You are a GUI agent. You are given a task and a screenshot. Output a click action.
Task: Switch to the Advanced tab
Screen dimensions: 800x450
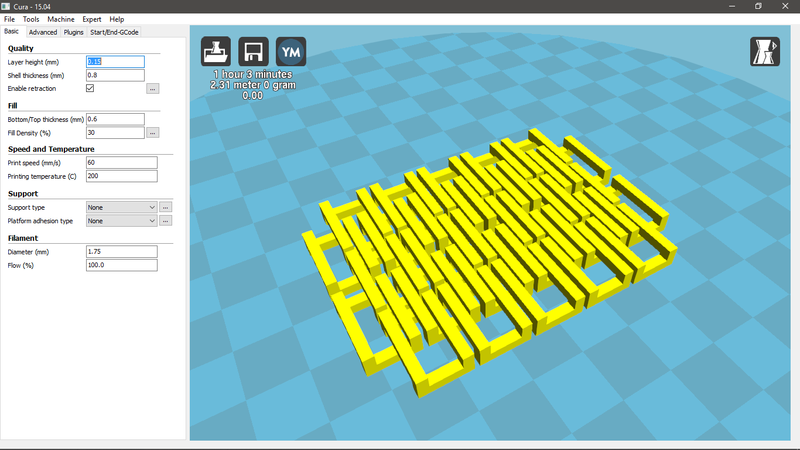[43, 32]
